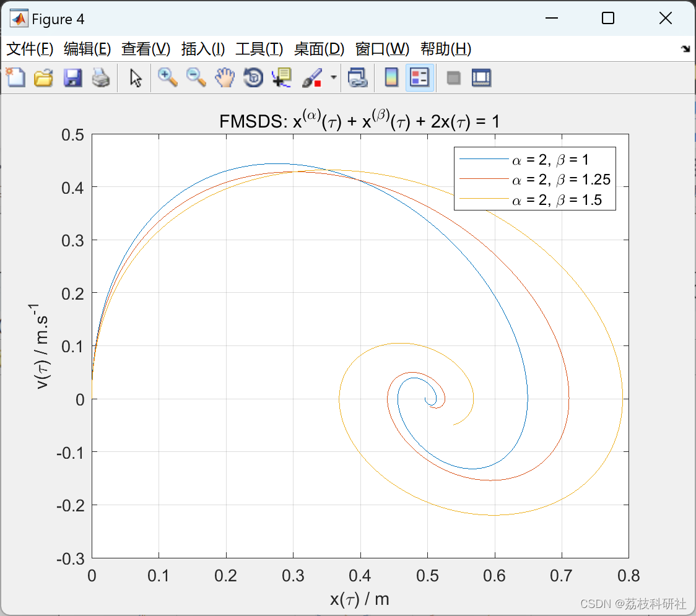The image size is (696, 616).
Task: Expand the brush color dropdown arrow
Action: pyautogui.click(x=334, y=77)
